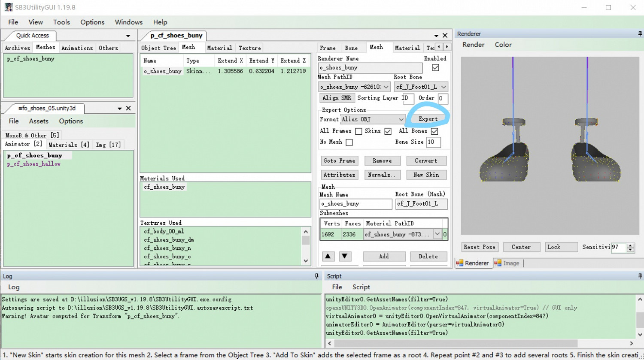
Task: Close the fo_shoes_05.unity3d panel
Action: [x=128, y=108]
